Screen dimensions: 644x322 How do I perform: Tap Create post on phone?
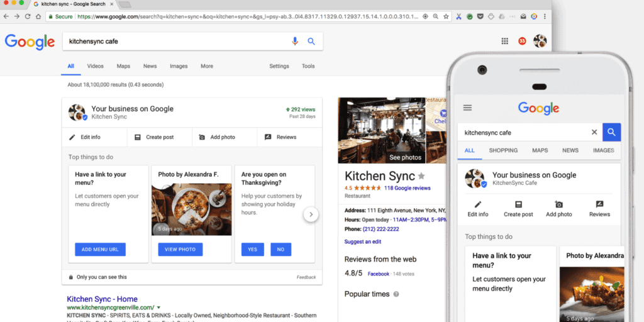point(518,209)
